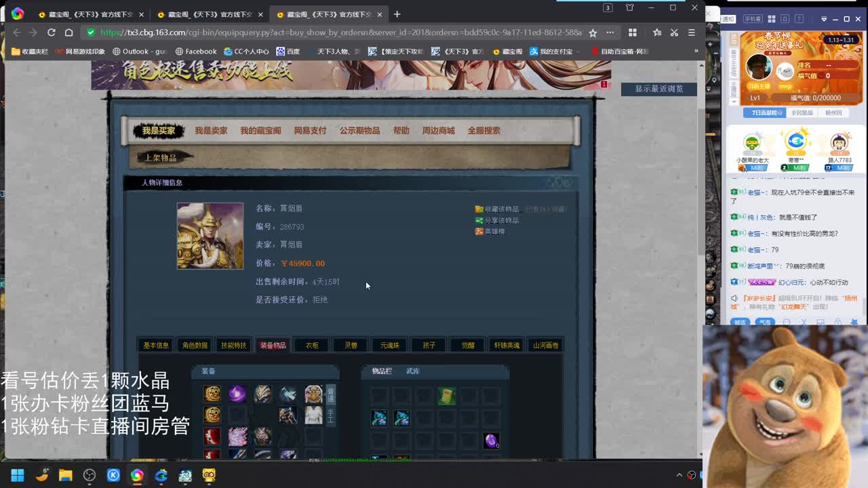Open the 我的藏宝阁 navigation item
The height and width of the screenshot is (488, 868).
point(260,131)
